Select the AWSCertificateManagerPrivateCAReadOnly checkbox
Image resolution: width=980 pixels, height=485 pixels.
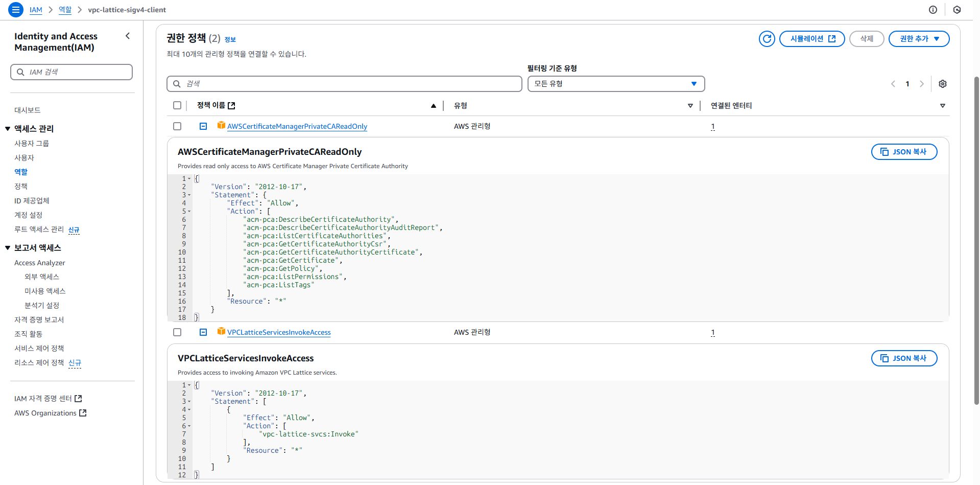(x=177, y=126)
